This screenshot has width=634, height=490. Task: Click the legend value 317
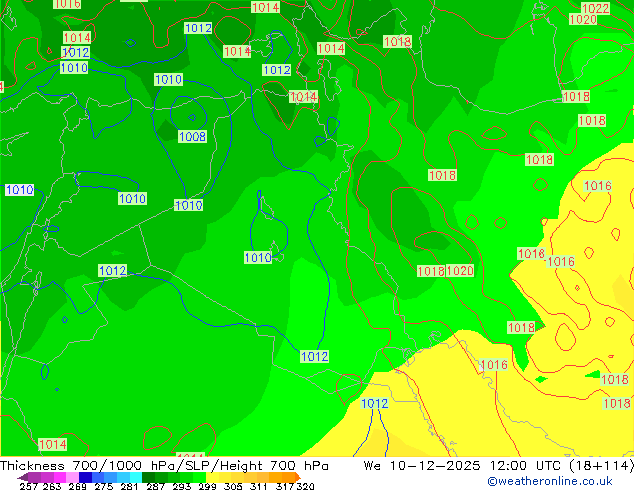pyautogui.click(x=285, y=486)
